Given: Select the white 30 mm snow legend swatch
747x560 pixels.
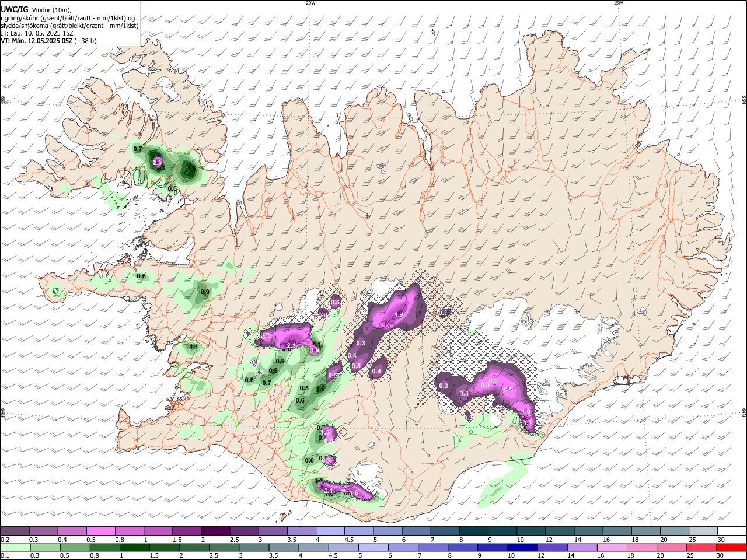Looking at the screenshot, I should pos(732,531).
